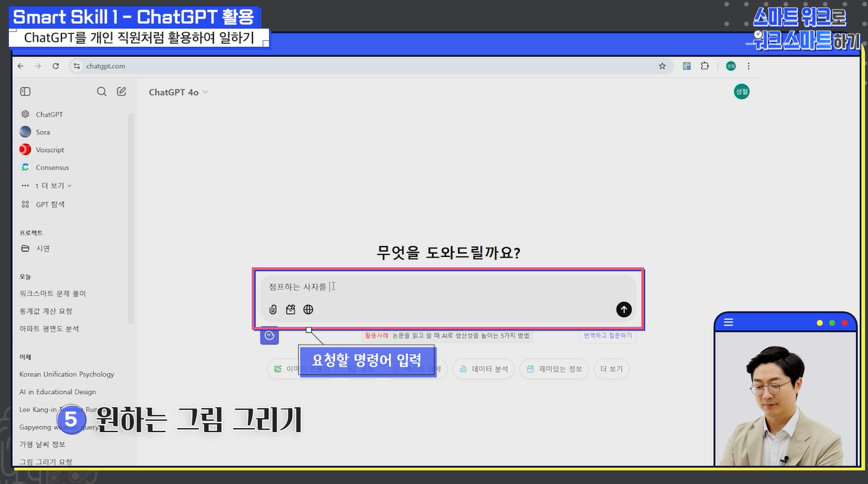This screenshot has height=484, width=868.
Task: Click the '더 보기' suggestion chip
Action: pos(611,369)
